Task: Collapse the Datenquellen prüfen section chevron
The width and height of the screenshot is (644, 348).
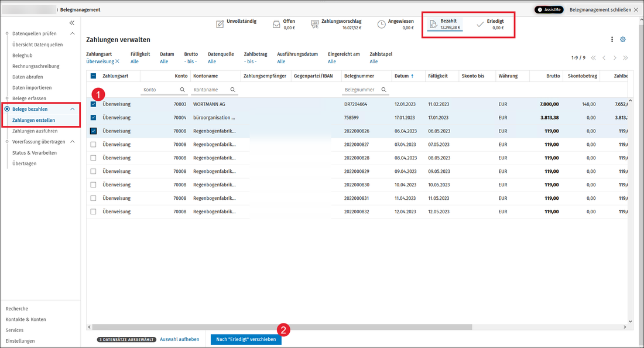Action: point(72,34)
